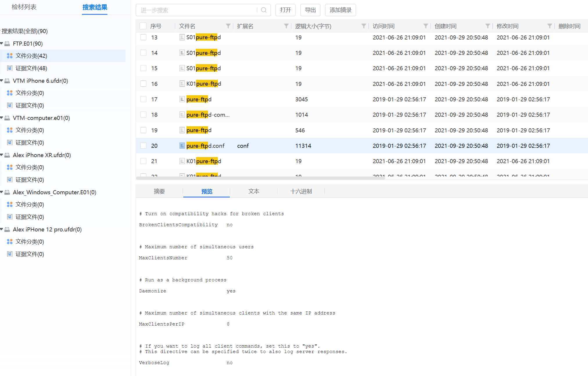
Task: Click Alex_Windows_Computer.E01 disk icon
Action: click(7, 192)
